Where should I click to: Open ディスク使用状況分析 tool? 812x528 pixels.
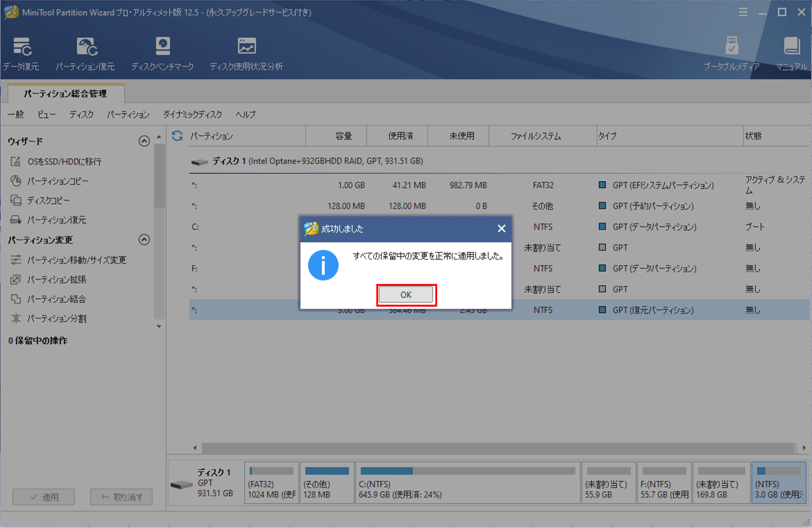246,54
